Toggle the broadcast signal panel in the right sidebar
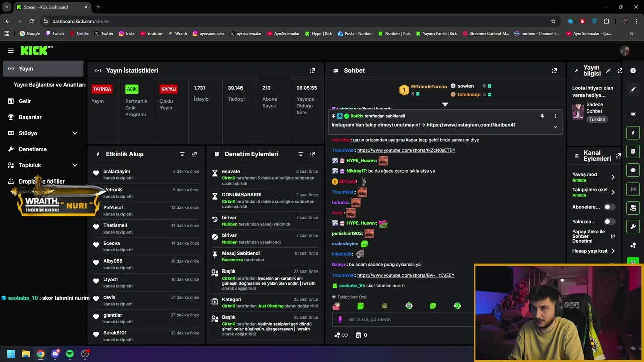The height and width of the screenshot is (362, 644). [633, 189]
